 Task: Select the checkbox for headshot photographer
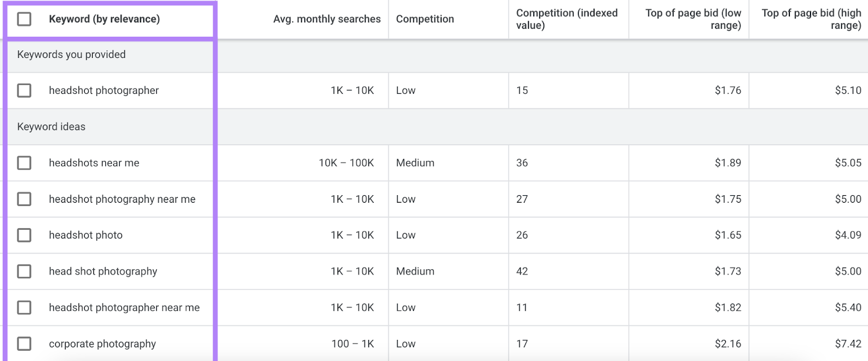(x=24, y=91)
